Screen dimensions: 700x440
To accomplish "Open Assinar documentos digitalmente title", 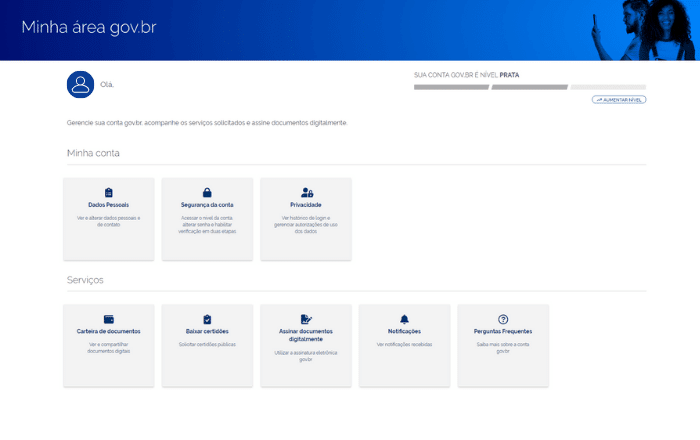I will [306, 335].
